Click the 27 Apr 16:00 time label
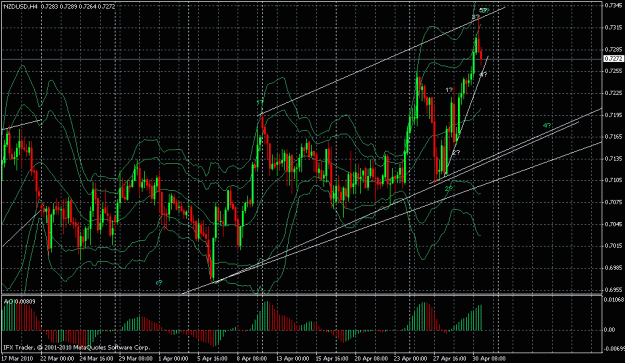The width and height of the screenshot is (625, 363). [x=451, y=359]
